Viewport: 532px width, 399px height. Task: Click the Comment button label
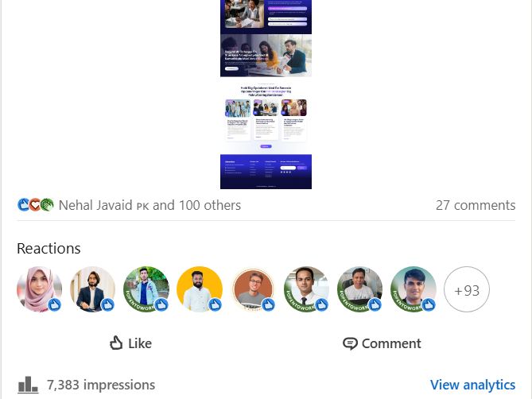[x=391, y=343]
